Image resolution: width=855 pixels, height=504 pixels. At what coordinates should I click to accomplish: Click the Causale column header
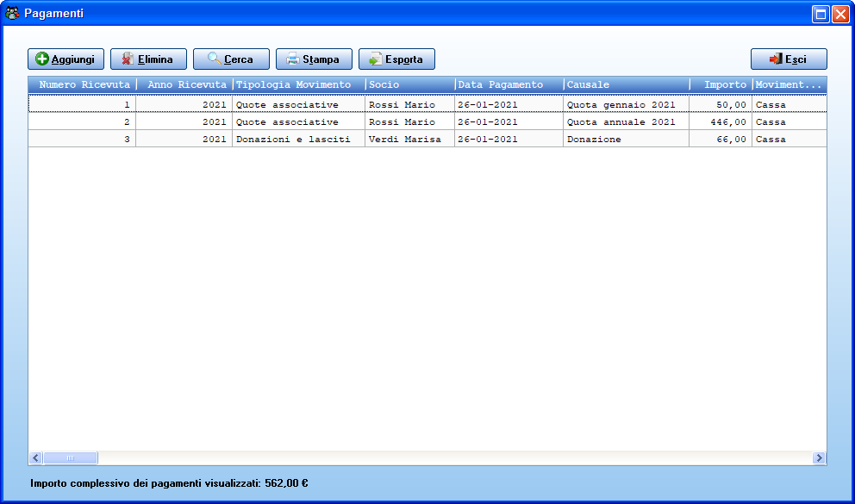[x=627, y=84]
